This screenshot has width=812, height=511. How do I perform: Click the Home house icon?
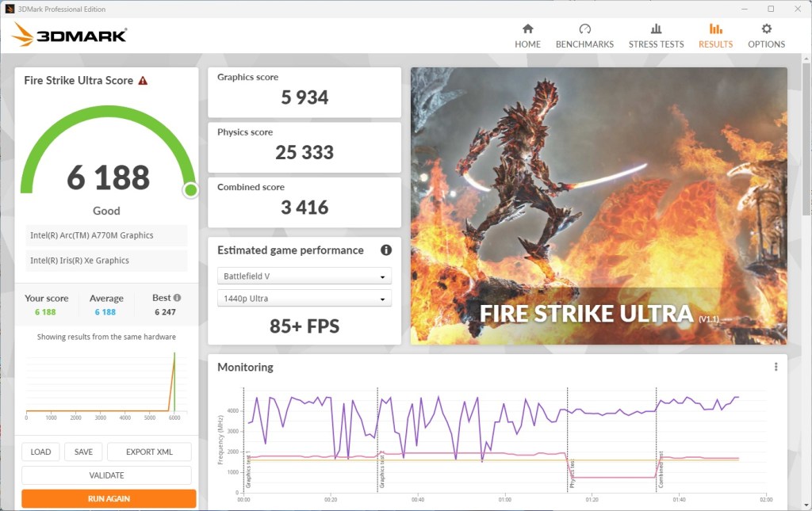click(527, 29)
